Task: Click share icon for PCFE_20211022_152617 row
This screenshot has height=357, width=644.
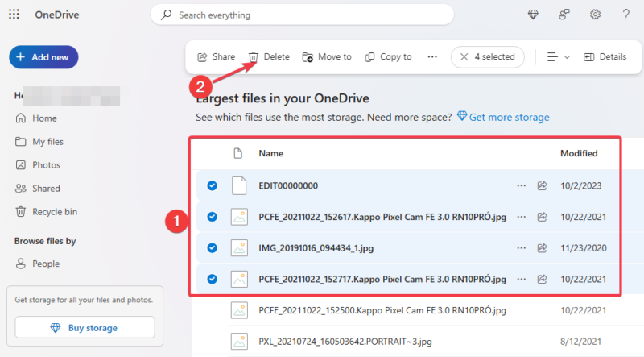Action: [x=542, y=217]
